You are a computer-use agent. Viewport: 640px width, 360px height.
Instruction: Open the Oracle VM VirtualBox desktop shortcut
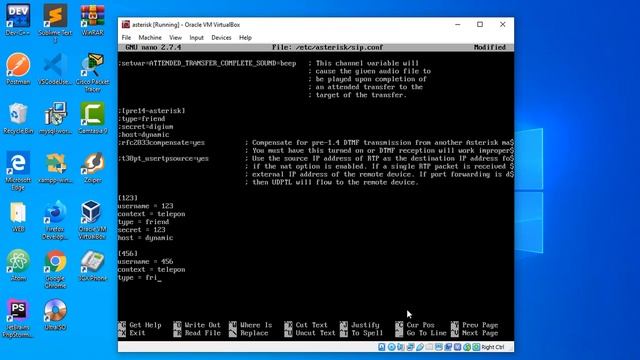(x=92, y=220)
